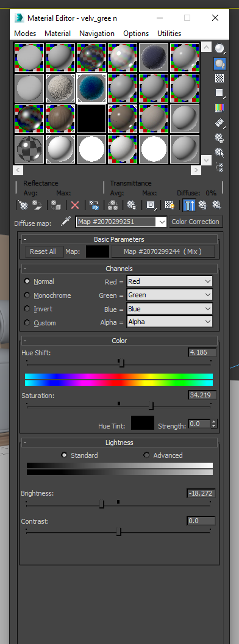Open the Red channel dropdown
The height and width of the screenshot is (644, 239).
tap(169, 281)
